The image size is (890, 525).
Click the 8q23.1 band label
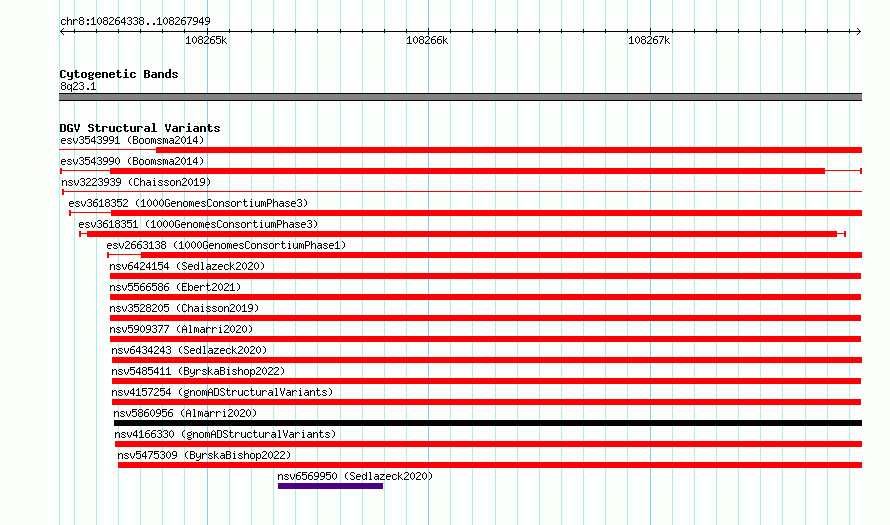click(78, 86)
